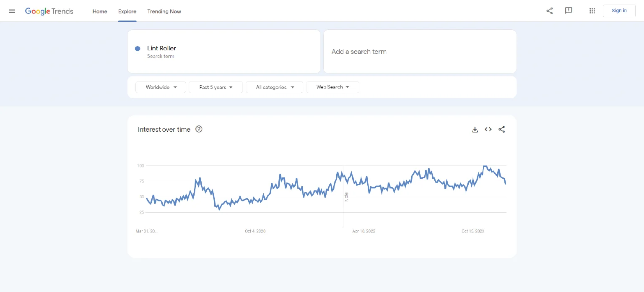
Task: Expand the All categories dropdown
Action: (x=274, y=87)
